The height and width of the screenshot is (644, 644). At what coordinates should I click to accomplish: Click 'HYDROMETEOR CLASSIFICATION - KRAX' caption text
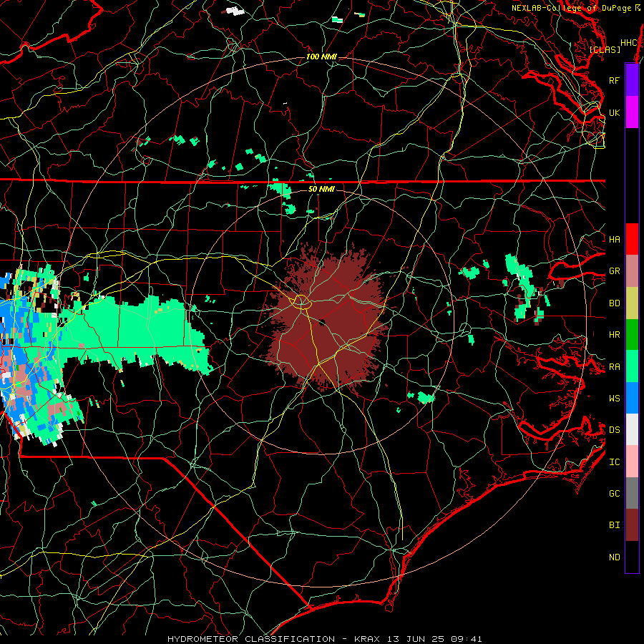point(273,639)
